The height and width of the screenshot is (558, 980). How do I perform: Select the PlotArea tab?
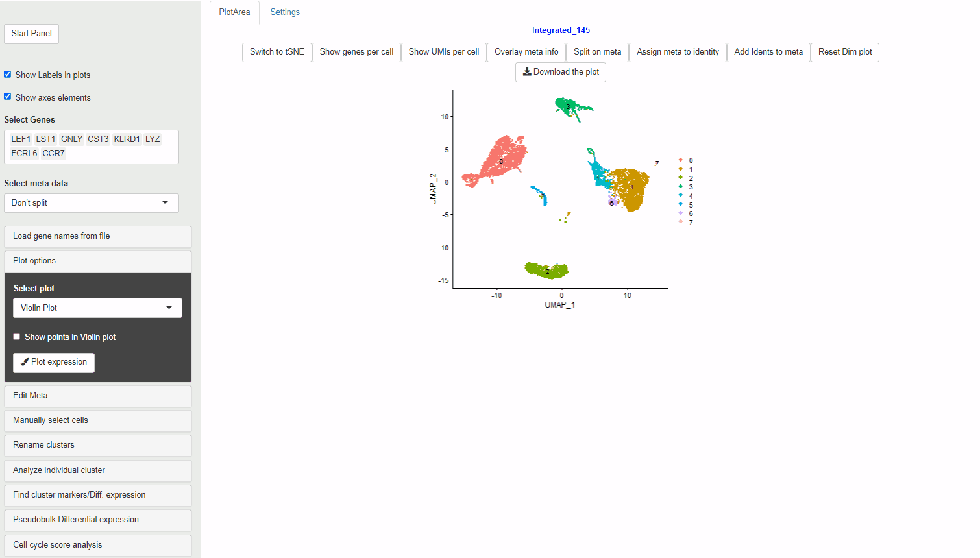coord(234,12)
